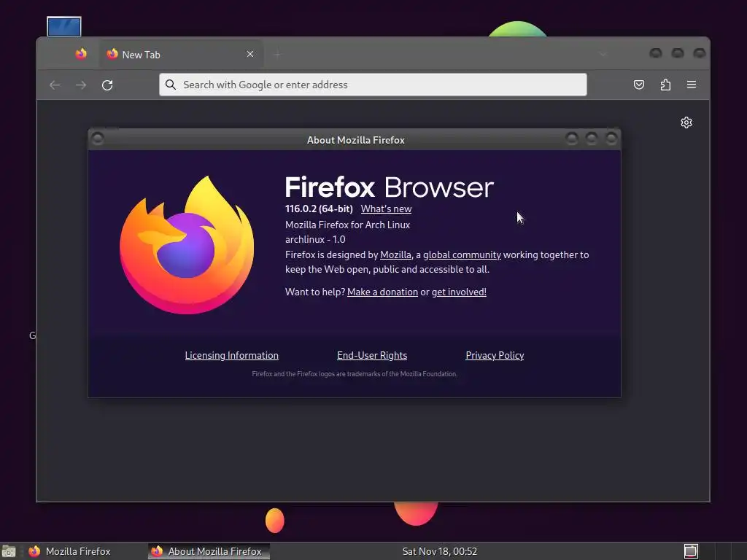Open the Firefox hamburger application menu
The width and height of the screenshot is (747, 560).
tap(692, 85)
